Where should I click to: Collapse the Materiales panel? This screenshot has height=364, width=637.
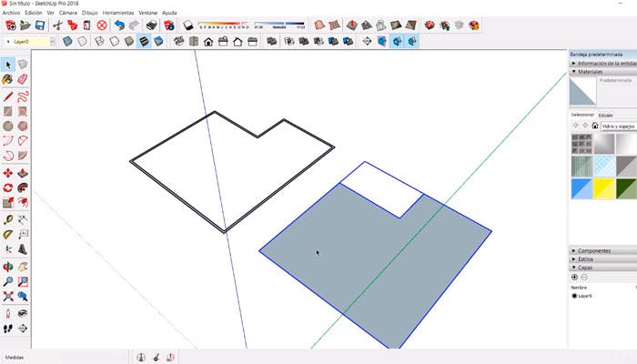[602, 72]
